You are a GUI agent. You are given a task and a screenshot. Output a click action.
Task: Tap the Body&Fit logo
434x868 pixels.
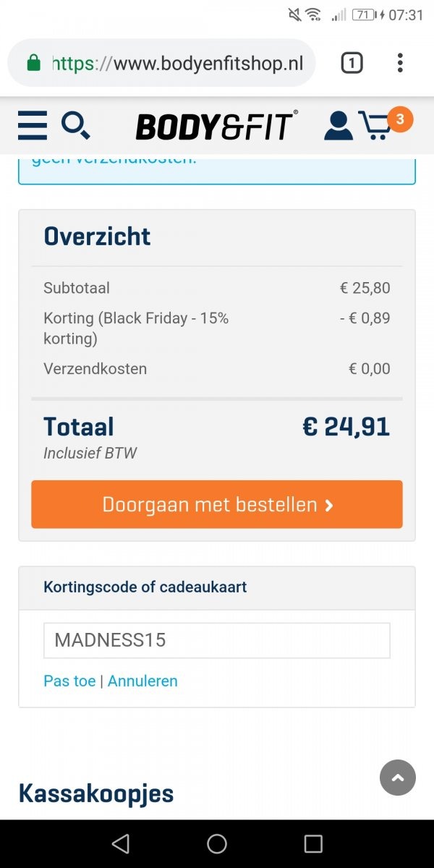click(216, 126)
